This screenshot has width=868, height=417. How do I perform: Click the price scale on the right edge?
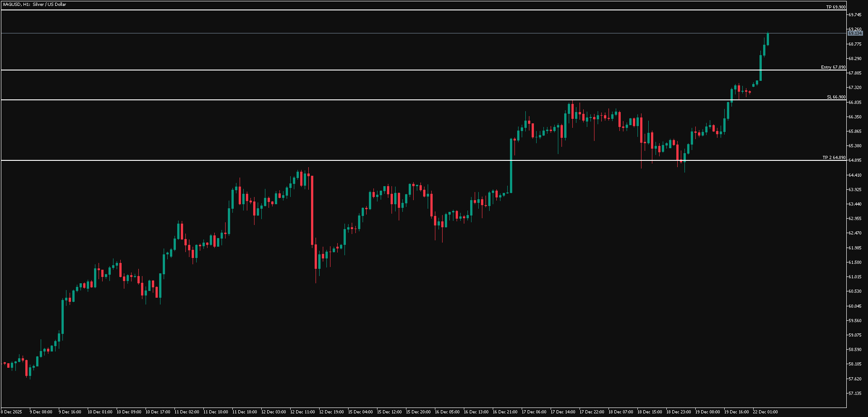[x=857, y=203]
